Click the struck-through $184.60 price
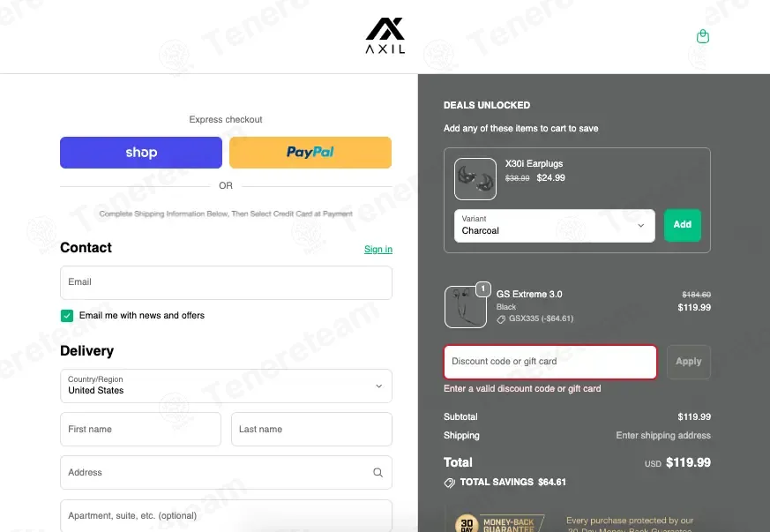770x532 pixels. [696, 295]
